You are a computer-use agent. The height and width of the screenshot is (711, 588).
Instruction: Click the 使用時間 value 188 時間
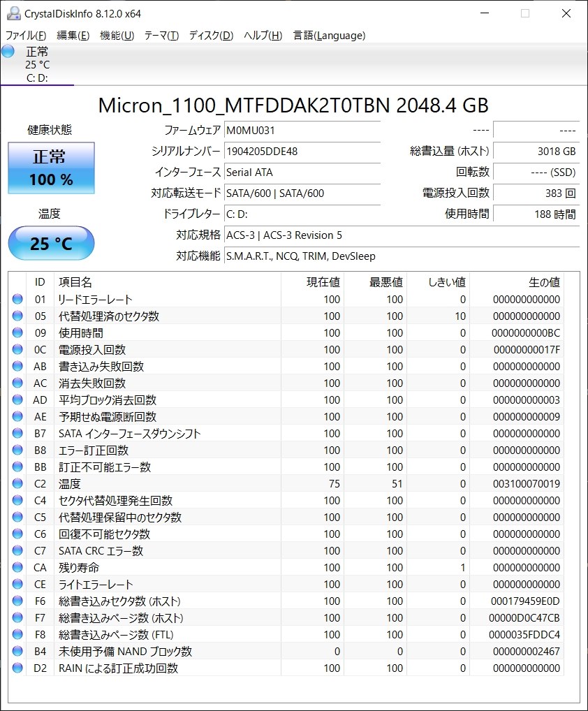(536, 214)
